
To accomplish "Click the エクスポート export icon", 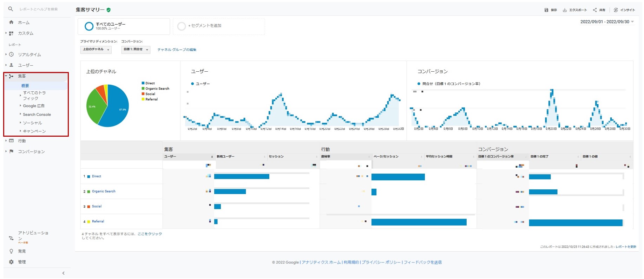I will 565,10.
